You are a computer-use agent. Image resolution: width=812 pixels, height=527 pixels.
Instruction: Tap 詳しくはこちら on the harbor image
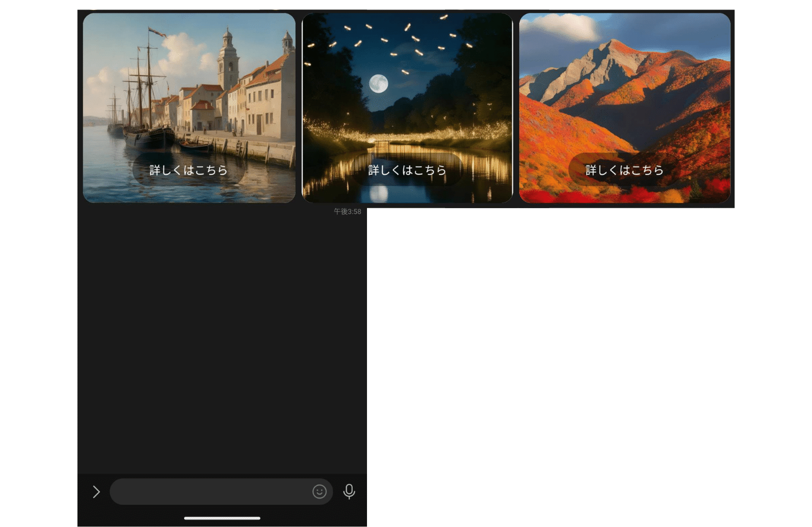click(x=189, y=170)
